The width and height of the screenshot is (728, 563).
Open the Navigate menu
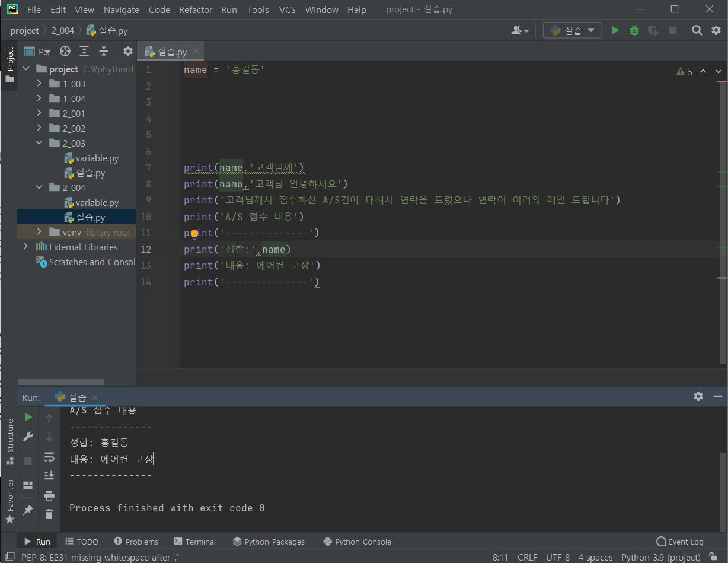click(121, 10)
